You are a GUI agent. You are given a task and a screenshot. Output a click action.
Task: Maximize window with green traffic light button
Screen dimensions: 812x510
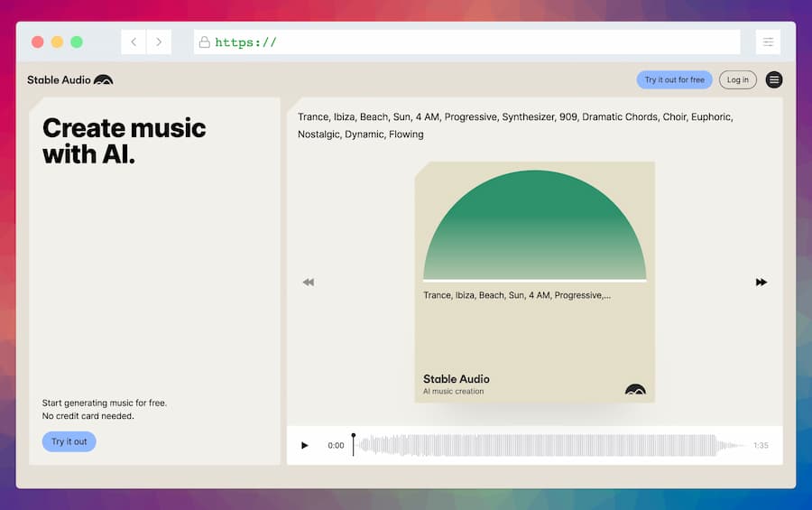click(x=77, y=42)
